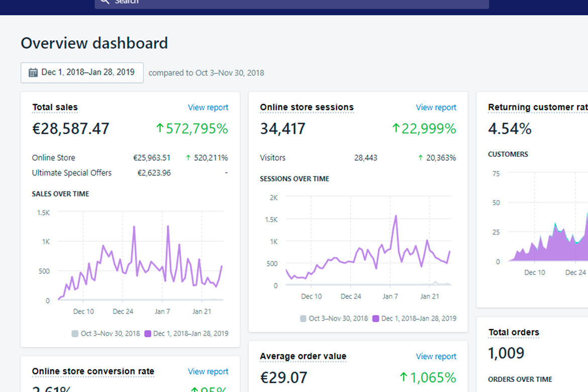588x392 pixels.
Task: Click the Dec 10 axis label on the customers chart
Action: (534, 272)
